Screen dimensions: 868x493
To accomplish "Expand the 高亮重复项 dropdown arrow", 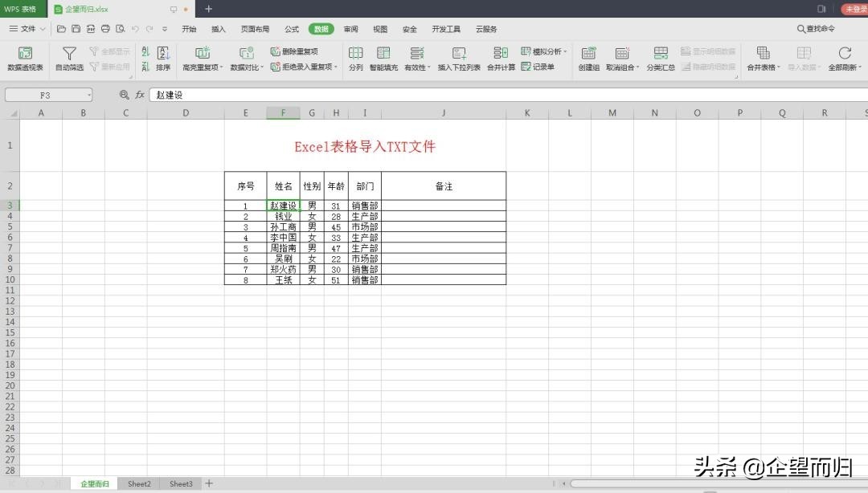I will pyautogui.click(x=222, y=67).
